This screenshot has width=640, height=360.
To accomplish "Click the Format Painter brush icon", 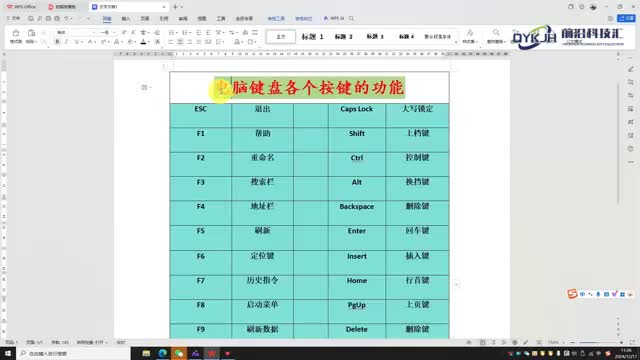I will 16,33.
